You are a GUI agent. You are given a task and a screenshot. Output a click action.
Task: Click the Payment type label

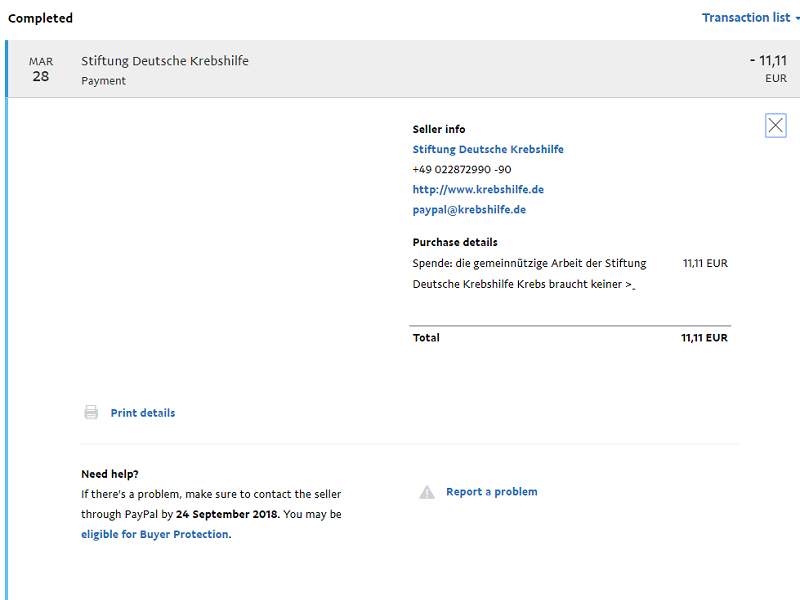104,81
